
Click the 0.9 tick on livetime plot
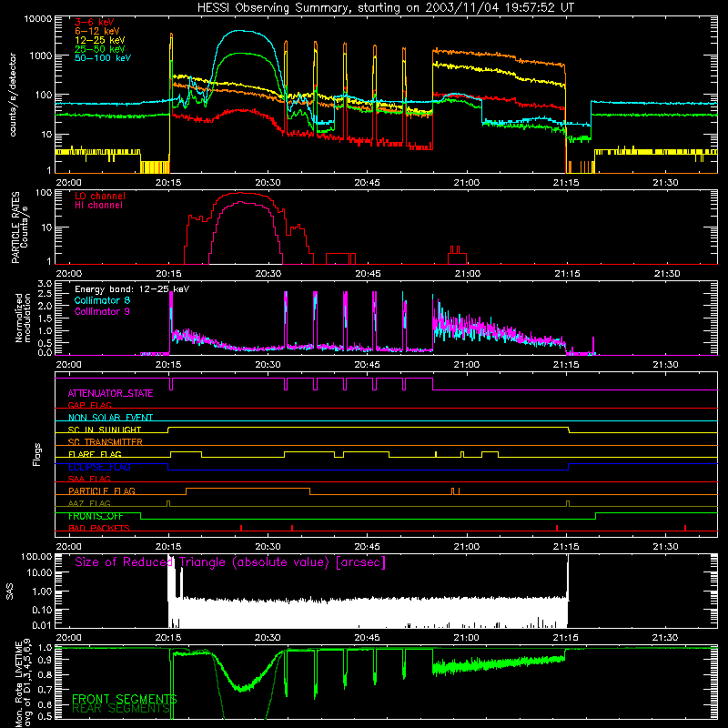coord(45,661)
